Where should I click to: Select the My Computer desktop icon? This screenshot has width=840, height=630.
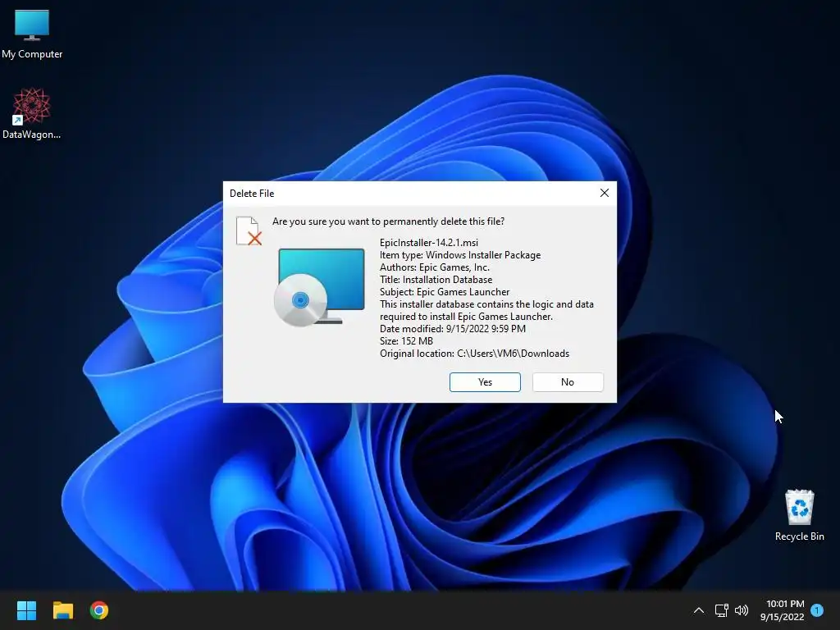(x=32, y=34)
